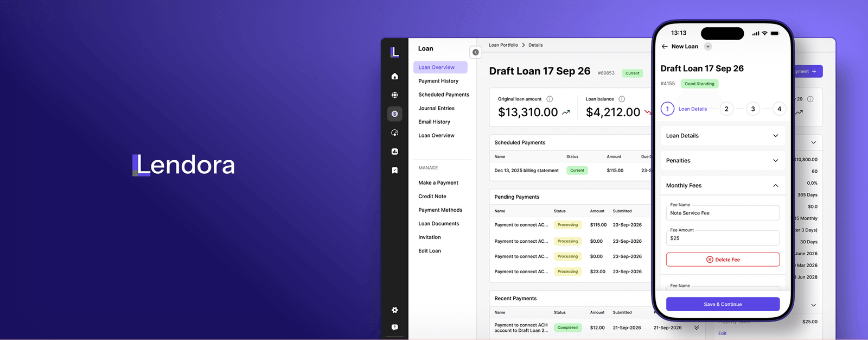Click the Loan Details label beside step 1

[x=693, y=109]
